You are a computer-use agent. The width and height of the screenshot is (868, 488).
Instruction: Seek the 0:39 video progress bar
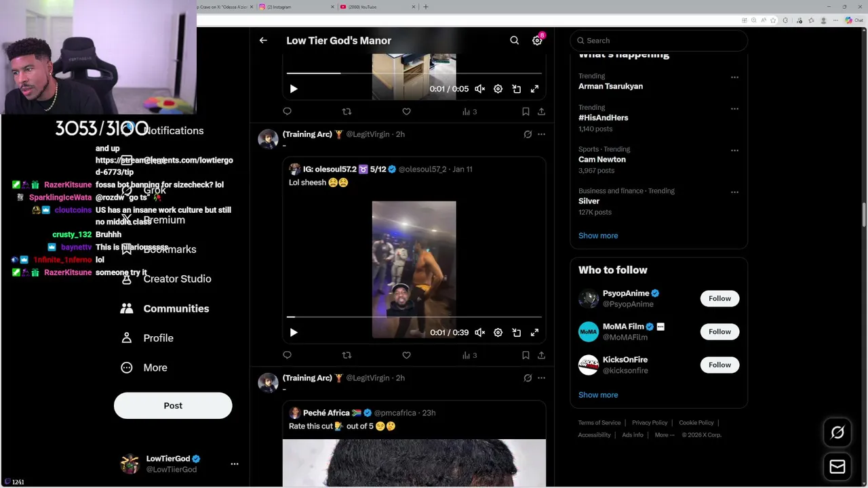pos(414,317)
